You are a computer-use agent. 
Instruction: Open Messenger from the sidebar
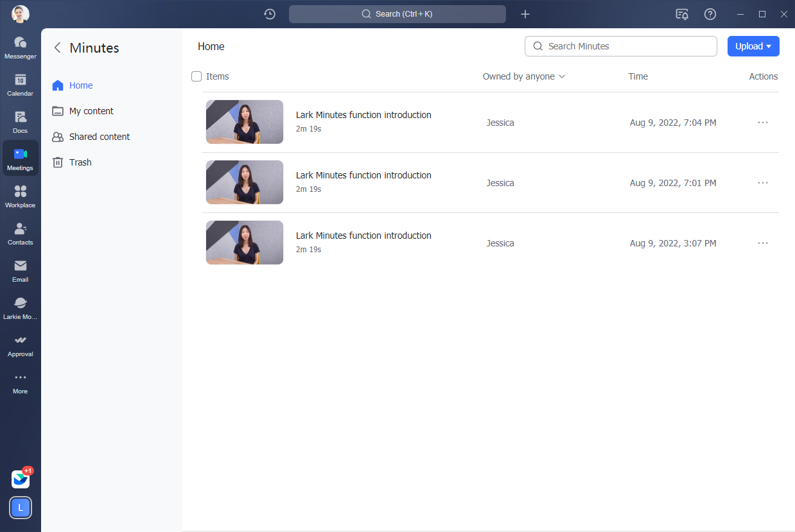[20, 47]
